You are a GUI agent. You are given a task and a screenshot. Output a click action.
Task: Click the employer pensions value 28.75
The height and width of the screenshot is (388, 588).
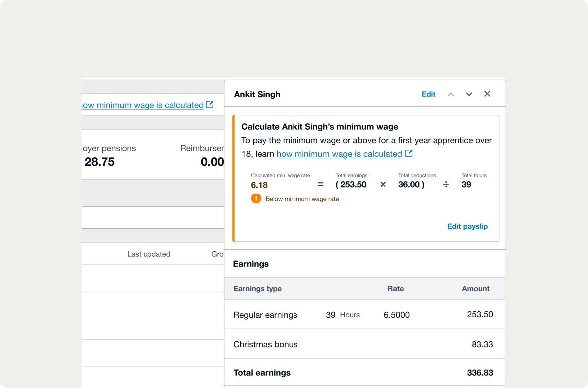(x=100, y=162)
